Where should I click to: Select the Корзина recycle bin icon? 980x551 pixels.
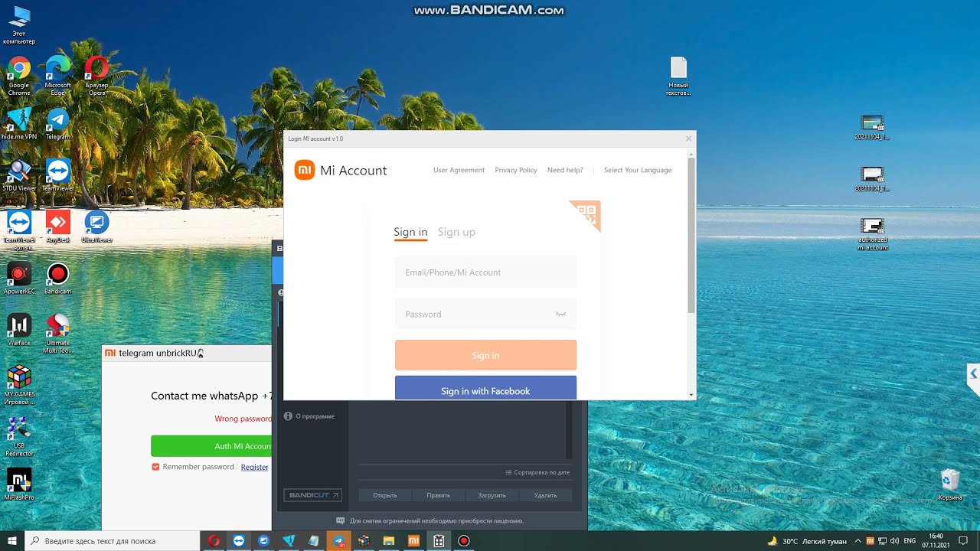click(950, 484)
